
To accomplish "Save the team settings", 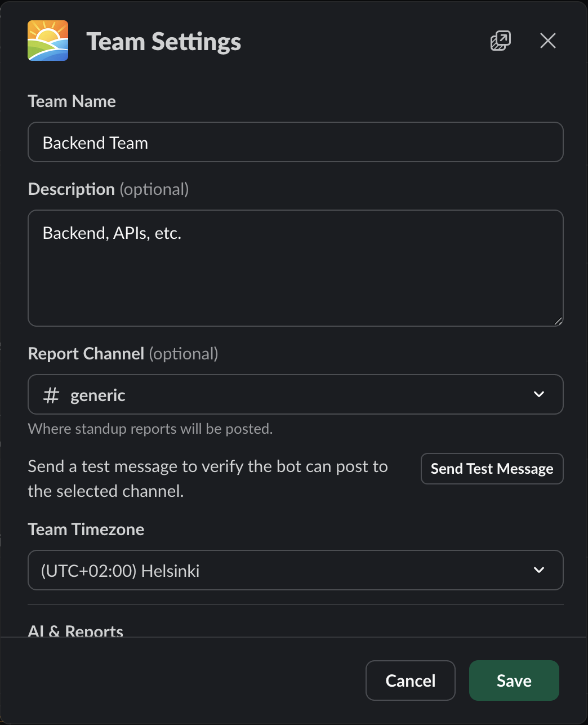I will 514,680.
